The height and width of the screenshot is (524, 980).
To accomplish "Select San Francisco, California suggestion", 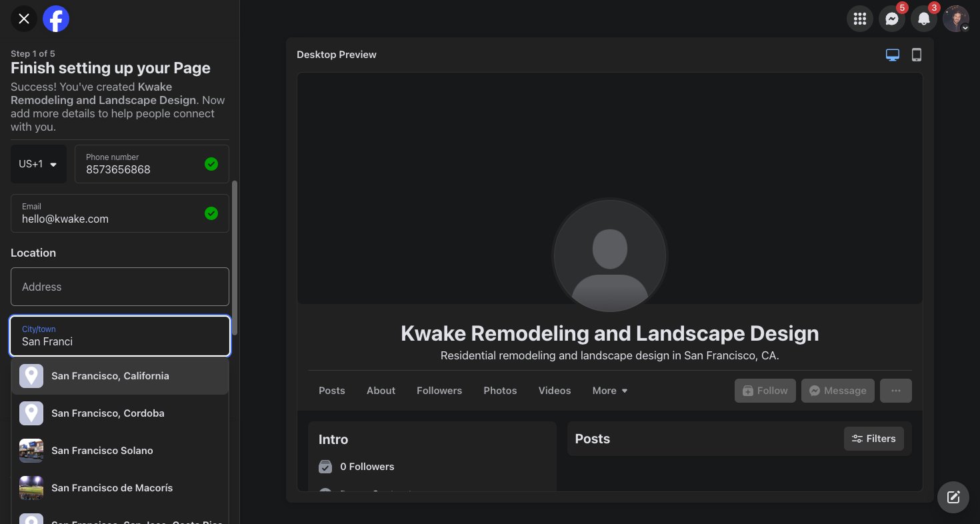I will pyautogui.click(x=120, y=376).
